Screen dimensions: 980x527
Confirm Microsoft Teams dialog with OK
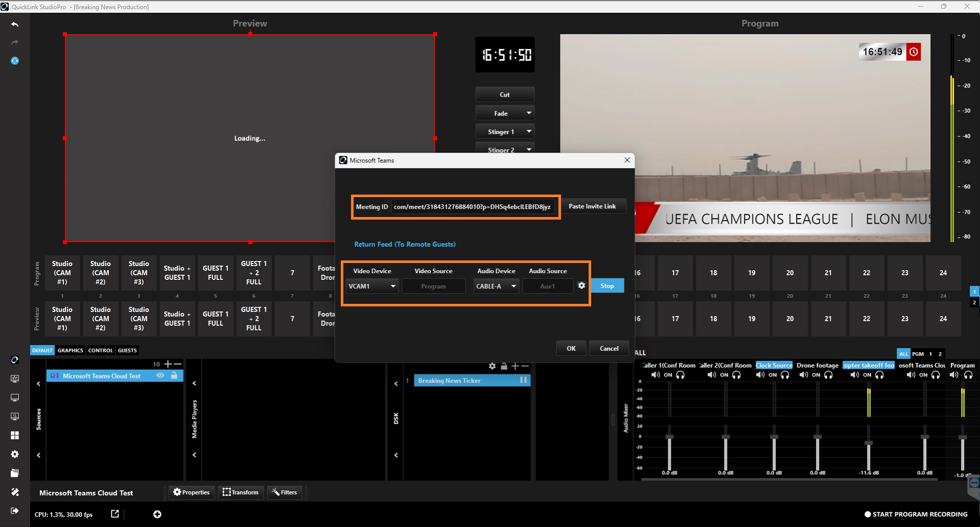click(x=571, y=348)
